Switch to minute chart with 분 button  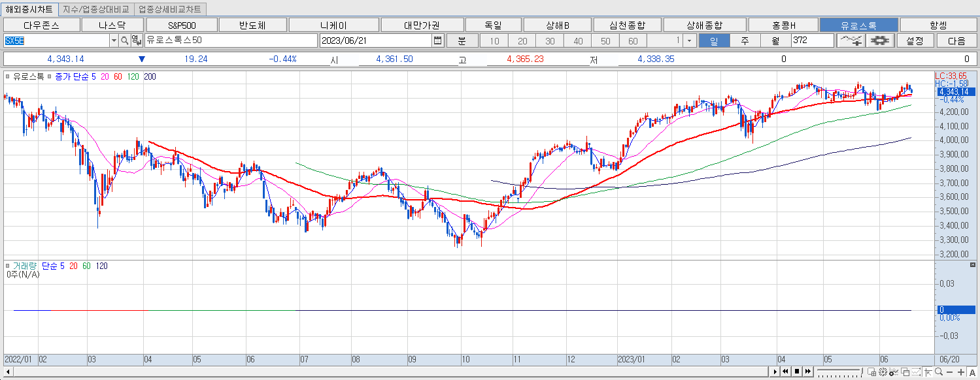click(x=462, y=40)
